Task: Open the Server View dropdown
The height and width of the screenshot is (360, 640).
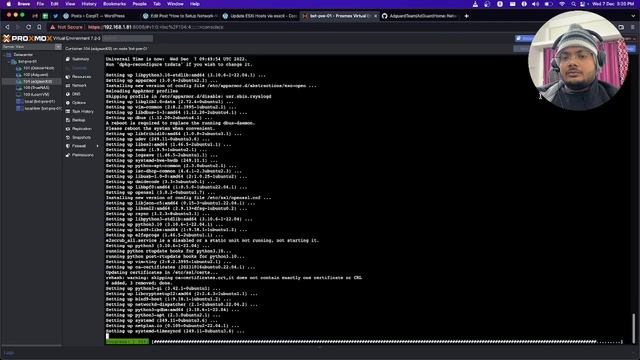Action: click(x=31, y=47)
